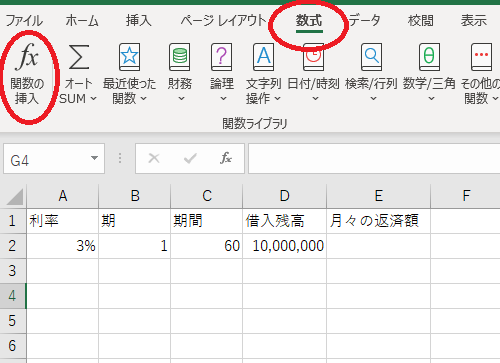The image size is (500, 363).
Task: Open the 文字列操作 text functions book
Action: (263, 57)
